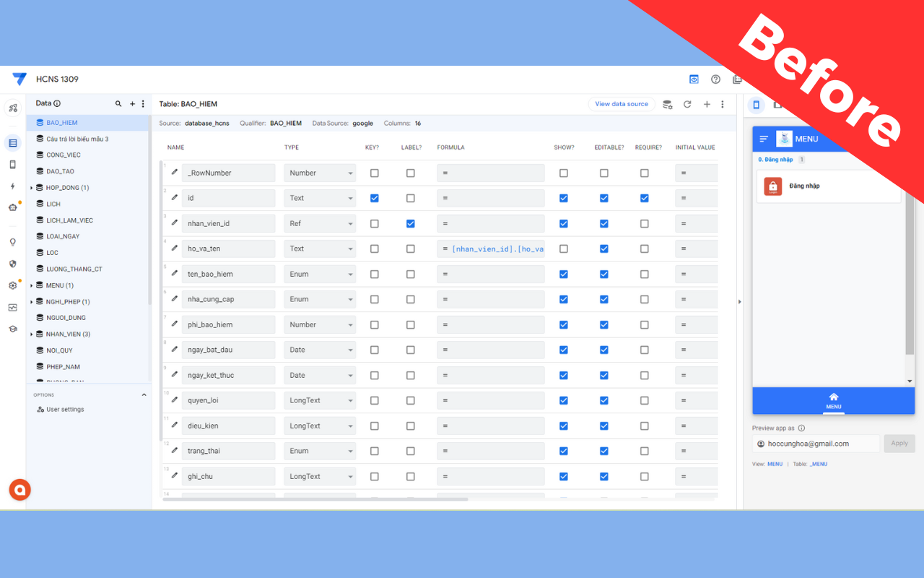924x578 pixels.
Task: Select the CONG_VIEC table in Data panel
Action: [x=65, y=155]
